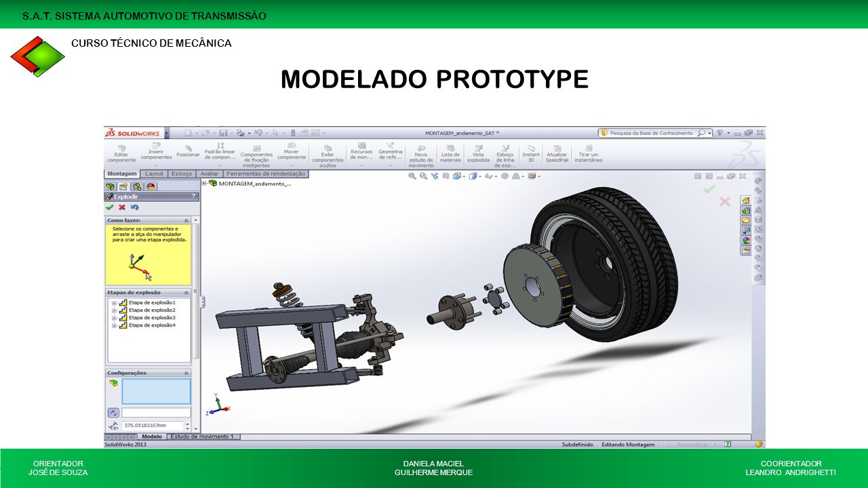Click Vista explodida tool

pos(478,154)
